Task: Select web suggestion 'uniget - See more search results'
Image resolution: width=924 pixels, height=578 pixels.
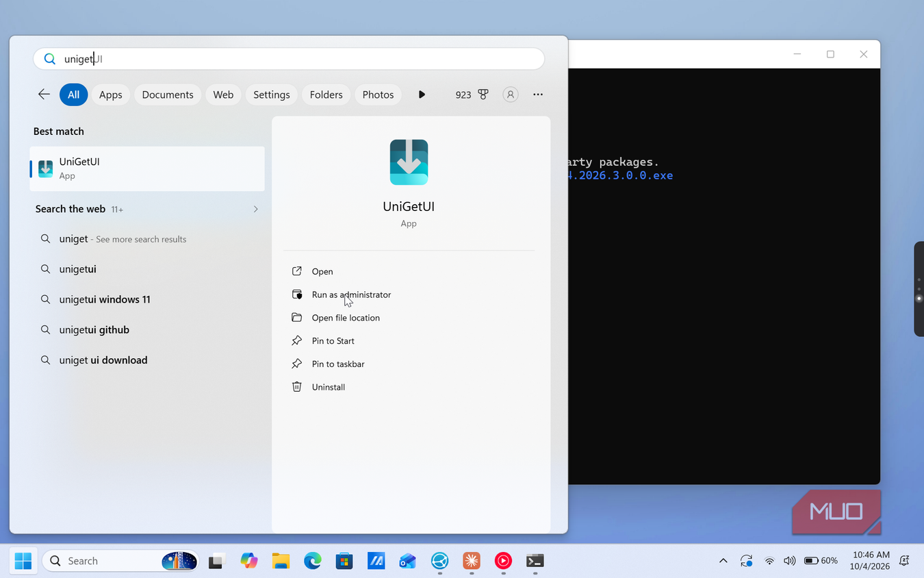Action: pos(147,239)
